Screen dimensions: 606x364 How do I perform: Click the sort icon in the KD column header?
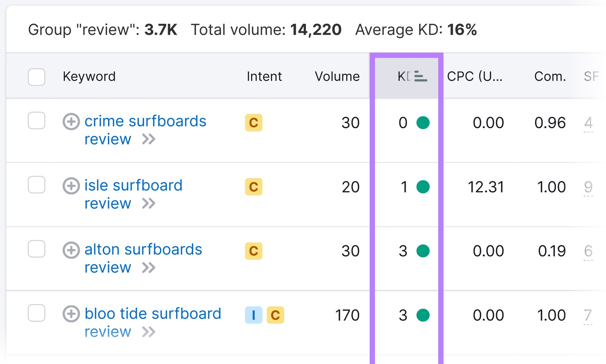click(420, 76)
